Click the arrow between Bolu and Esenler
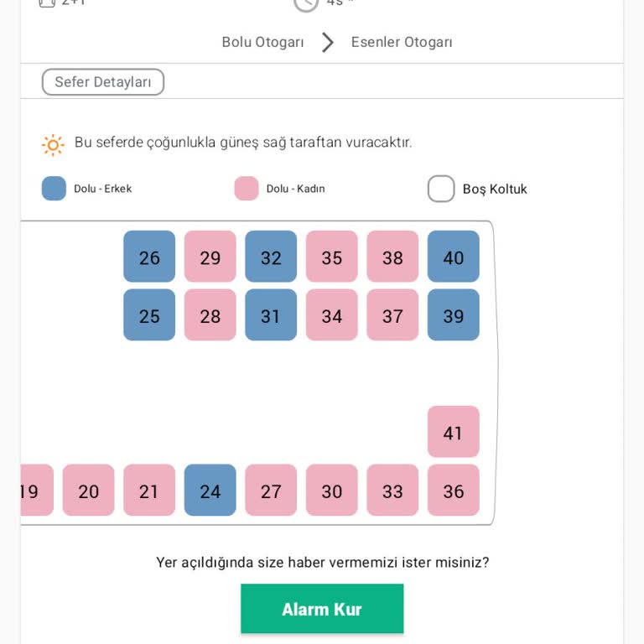The height and width of the screenshot is (644, 644). tap(328, 42)
